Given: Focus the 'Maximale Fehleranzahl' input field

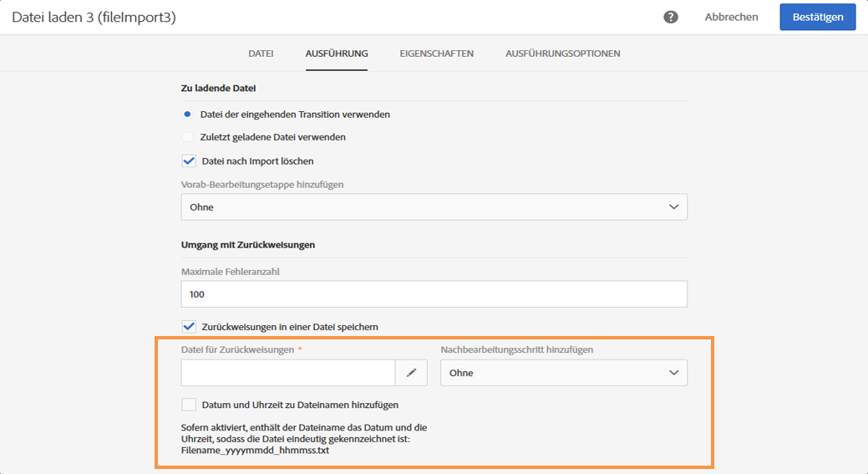Looking at the screenshot, I should click(x=434, y=294).
